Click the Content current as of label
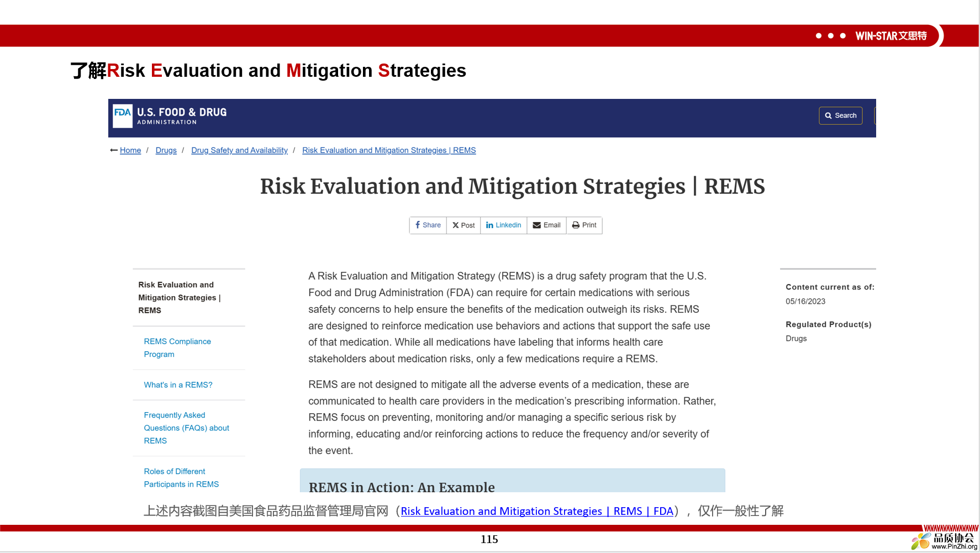The width and height of the screenshot is (980, 553). coord(830,287)
